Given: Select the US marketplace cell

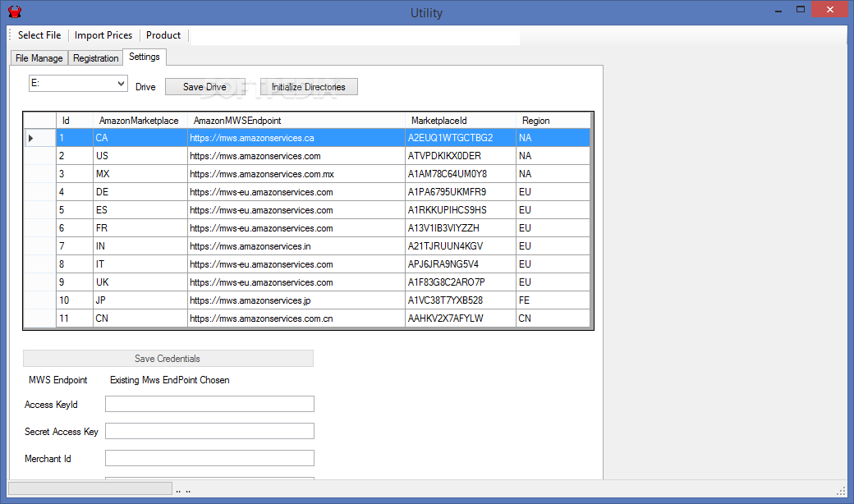Looking at the screenshot, I should click(x=140, y=156).
